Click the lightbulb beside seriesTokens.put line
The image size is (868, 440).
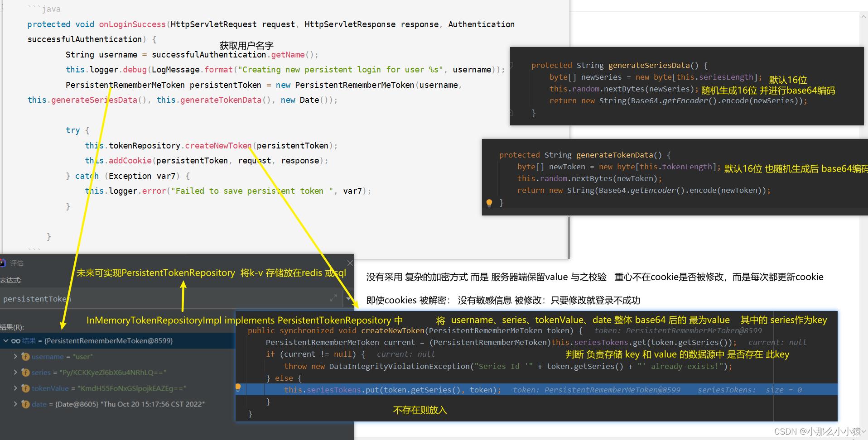pyautogui.click(x=238, y=387)
